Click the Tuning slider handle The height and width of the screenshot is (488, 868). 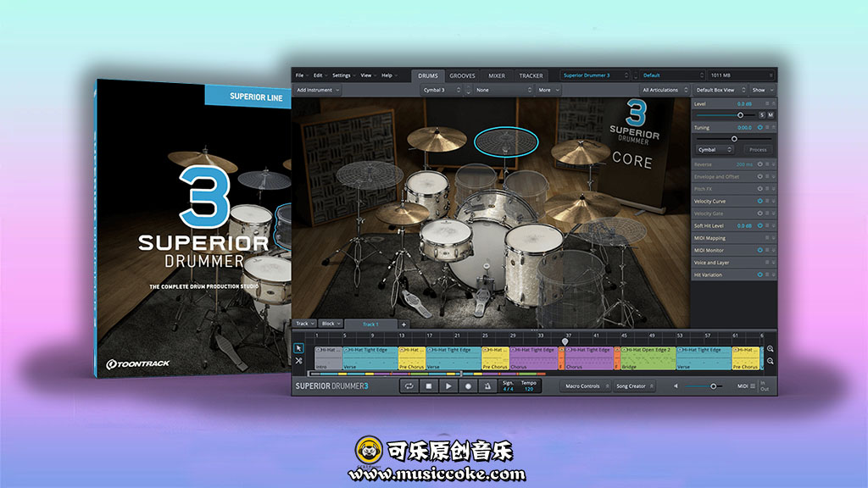734,139
